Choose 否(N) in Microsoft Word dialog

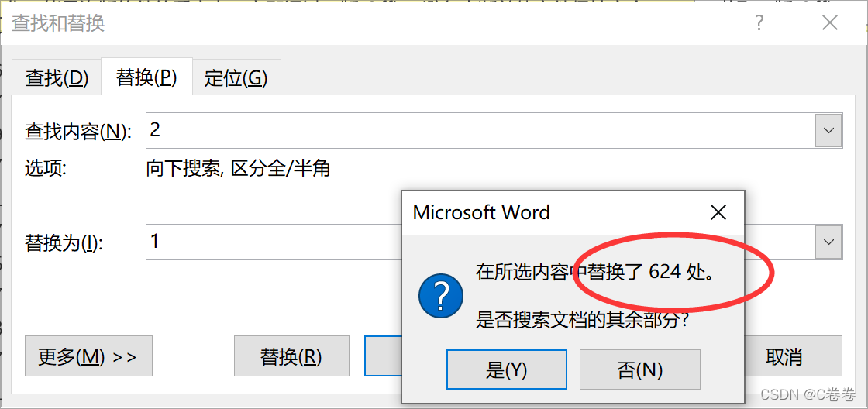(640, 369)
